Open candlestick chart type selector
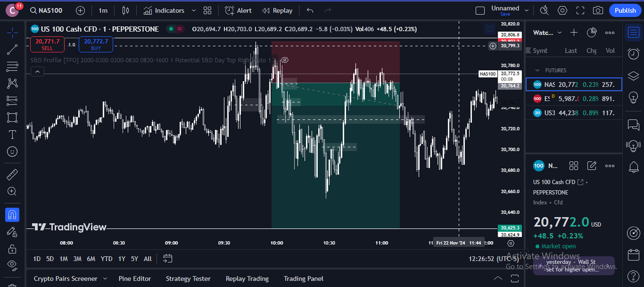The image size is (644, 287). (x=126, y=11)
